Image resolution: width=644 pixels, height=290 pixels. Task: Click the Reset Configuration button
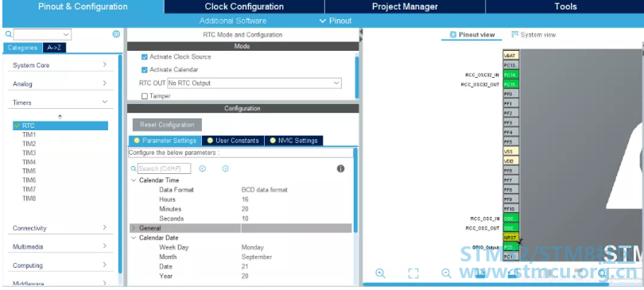coord(167,125)
